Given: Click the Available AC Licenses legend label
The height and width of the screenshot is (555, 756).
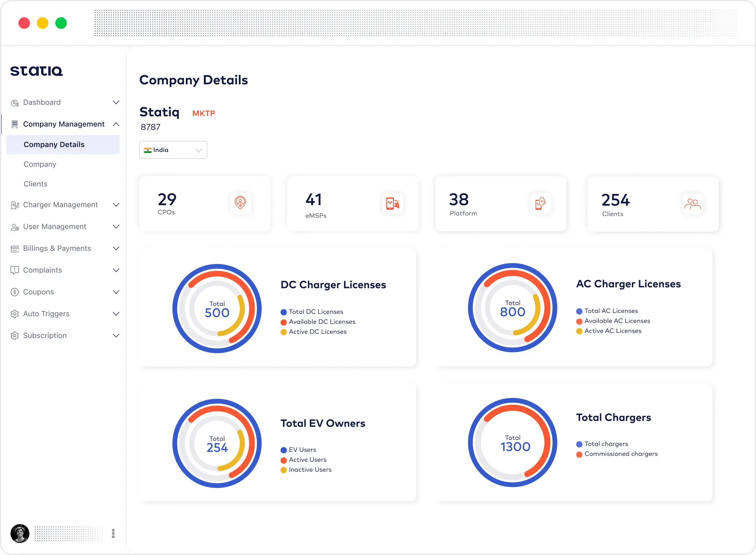Looking at the screenshot, I should 617,321.
